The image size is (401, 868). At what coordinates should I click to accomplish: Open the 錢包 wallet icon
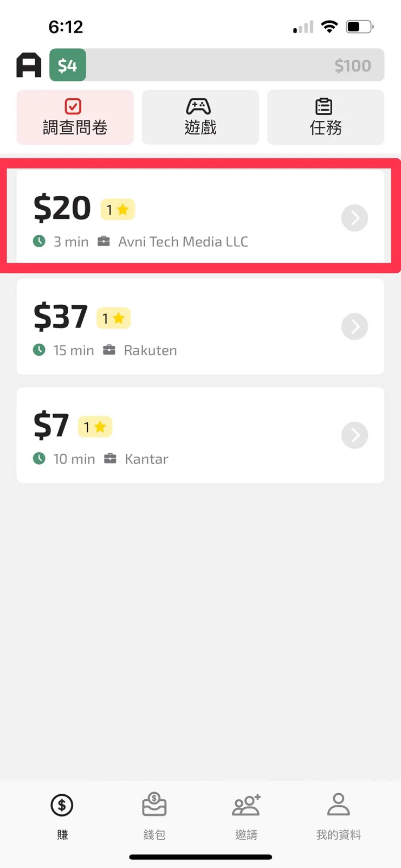pyautogui.click(x=154, y=805)
